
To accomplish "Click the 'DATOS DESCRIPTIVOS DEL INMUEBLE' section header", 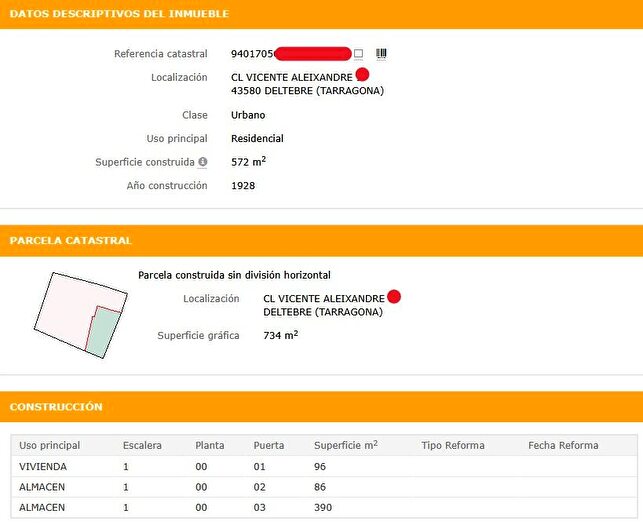I will point(119,14).
